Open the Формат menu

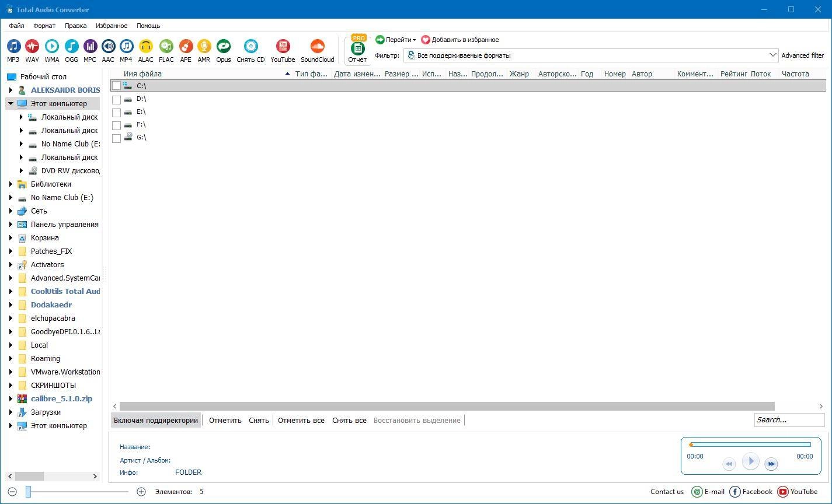click(x=44, y=26)
